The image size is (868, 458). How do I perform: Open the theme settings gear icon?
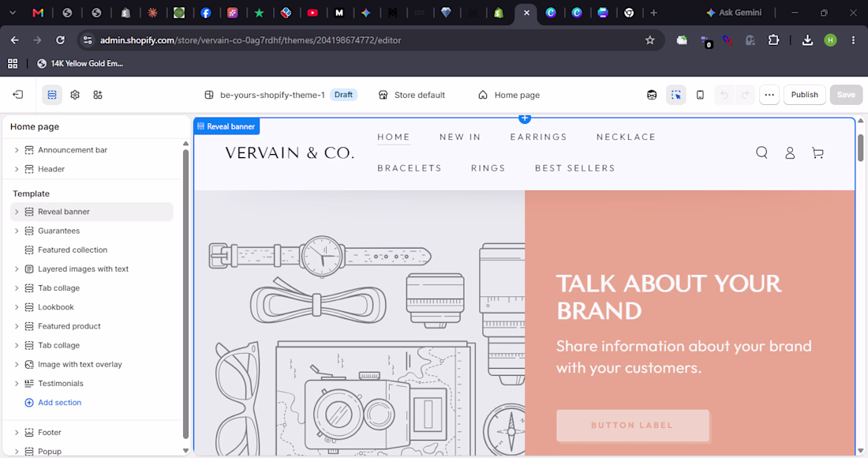coord(75,95)
